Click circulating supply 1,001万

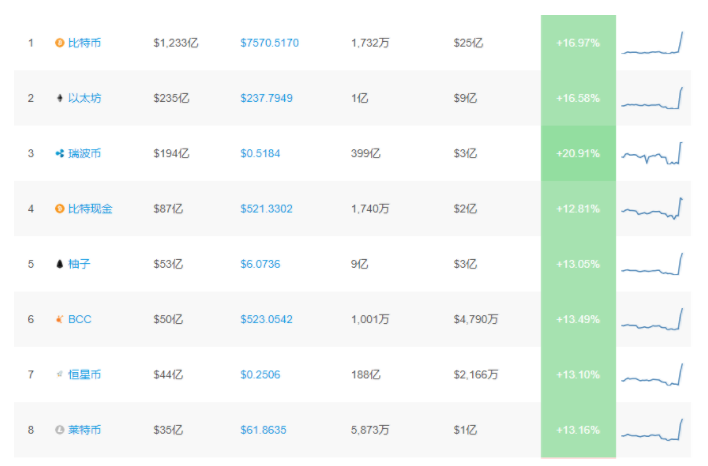point(370,319)
